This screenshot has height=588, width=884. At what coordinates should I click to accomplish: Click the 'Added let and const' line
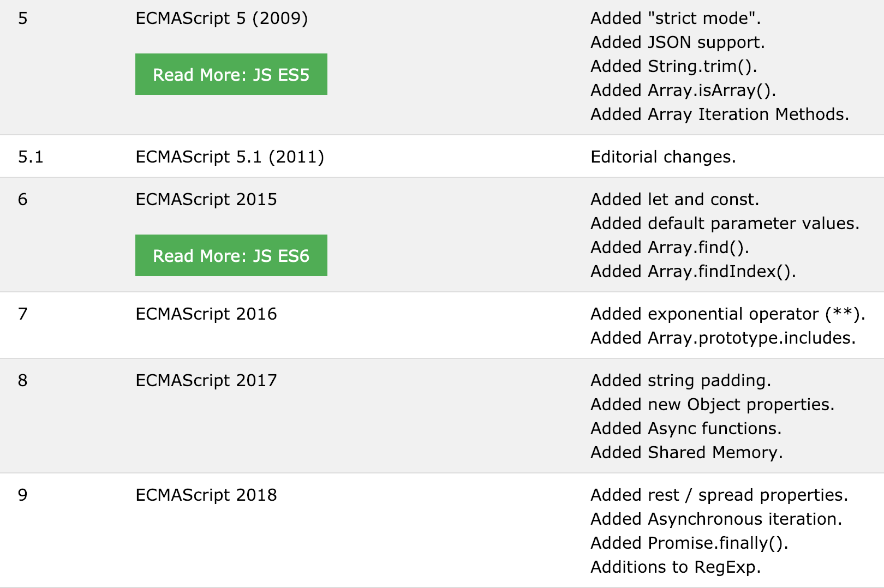(674, 200)
